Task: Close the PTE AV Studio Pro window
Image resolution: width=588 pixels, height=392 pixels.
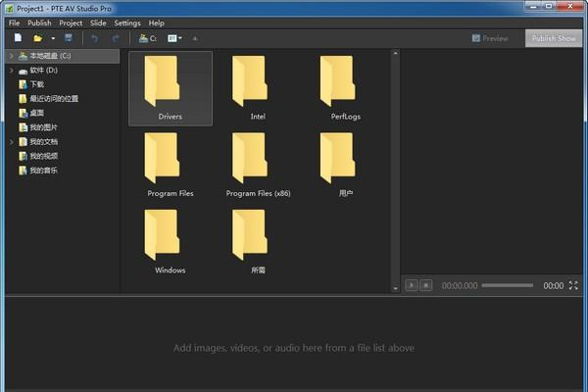Action: coord(570,6)
